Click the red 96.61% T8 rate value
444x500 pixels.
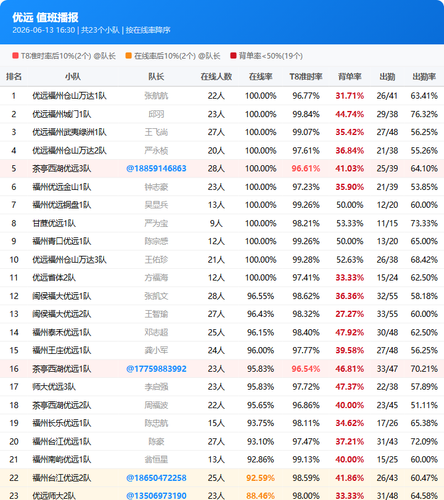[x=306, y=169]
